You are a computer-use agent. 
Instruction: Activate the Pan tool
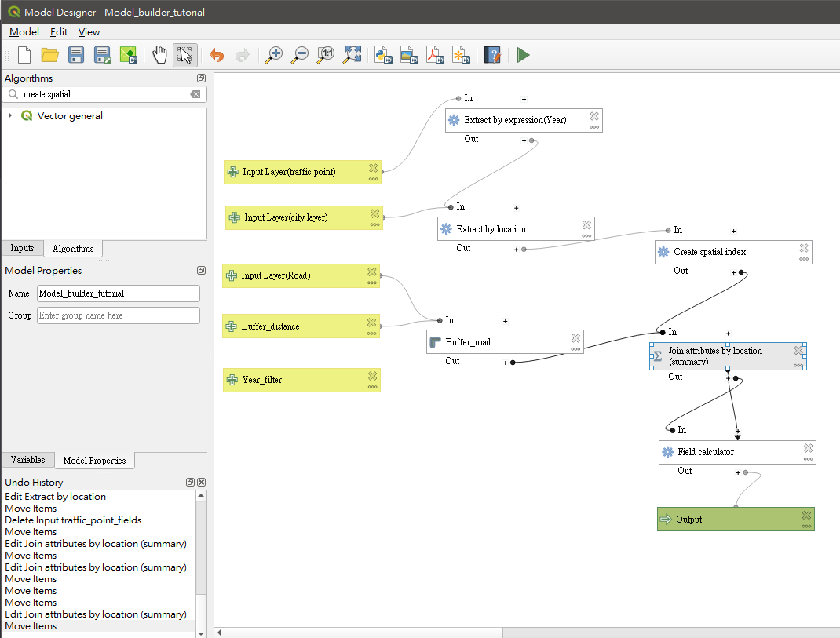tap(161, 55)
